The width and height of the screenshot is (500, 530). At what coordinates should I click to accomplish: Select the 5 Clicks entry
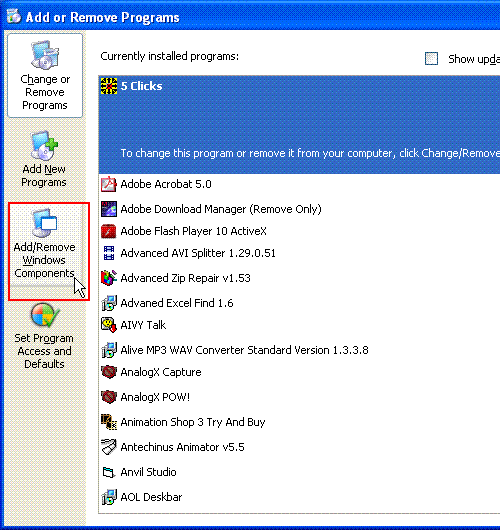point(299,125)
